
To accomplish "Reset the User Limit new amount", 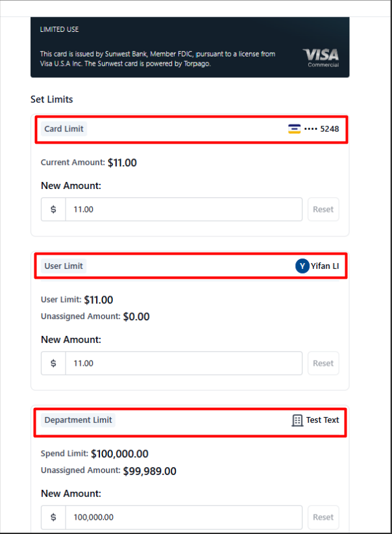I will pyautogui.click(x=323, y=363).
